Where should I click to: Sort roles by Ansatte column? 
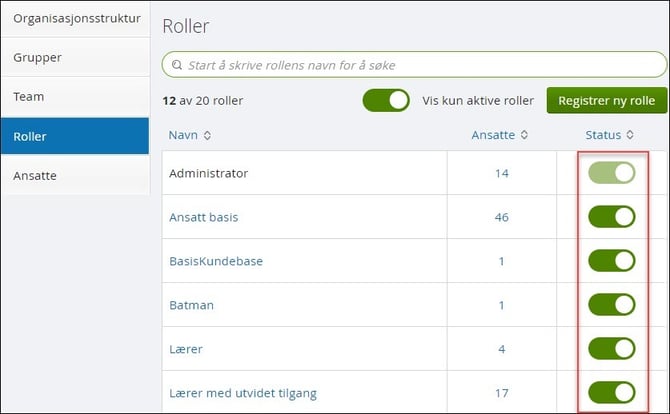[x=500, y=135]
